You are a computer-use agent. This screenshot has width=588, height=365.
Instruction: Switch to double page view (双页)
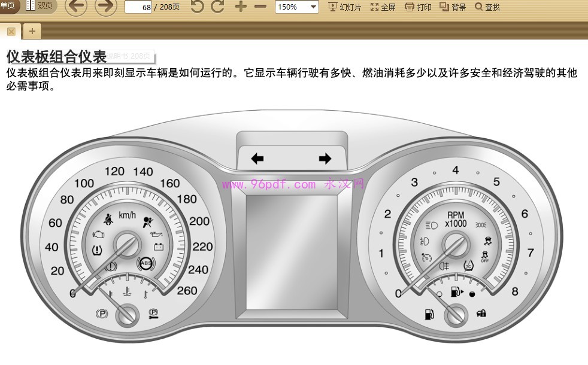click(x=40, y=6)
